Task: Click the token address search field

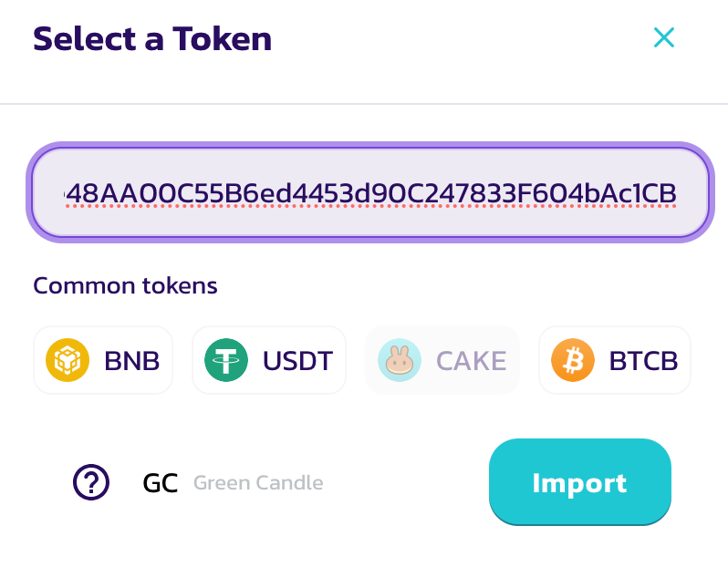Action: pos(369,193)
